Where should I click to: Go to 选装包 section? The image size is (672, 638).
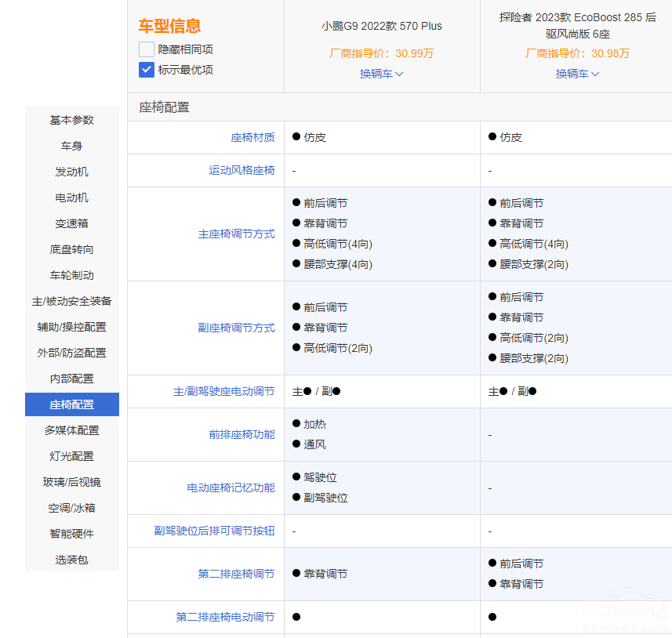[x=72, y=560]
